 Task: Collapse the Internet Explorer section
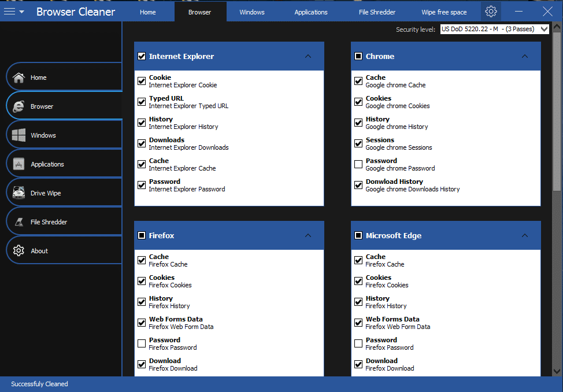(x=308, y=56)
